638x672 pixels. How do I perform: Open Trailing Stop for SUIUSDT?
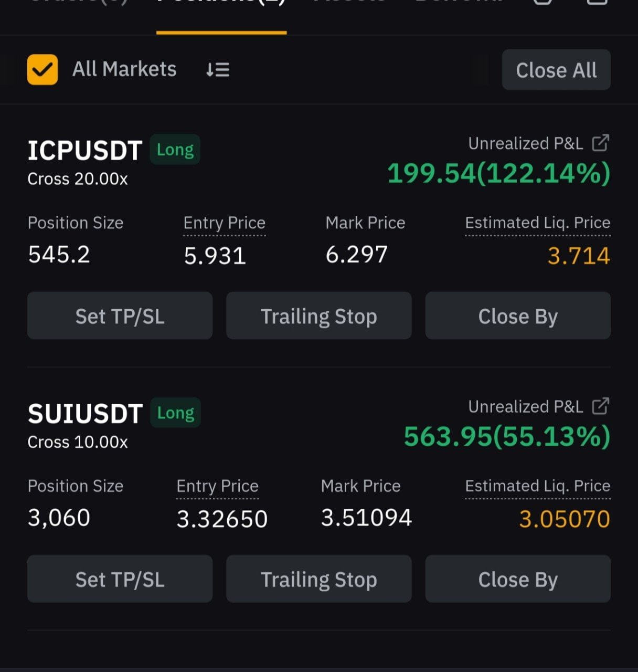[319, 579]
